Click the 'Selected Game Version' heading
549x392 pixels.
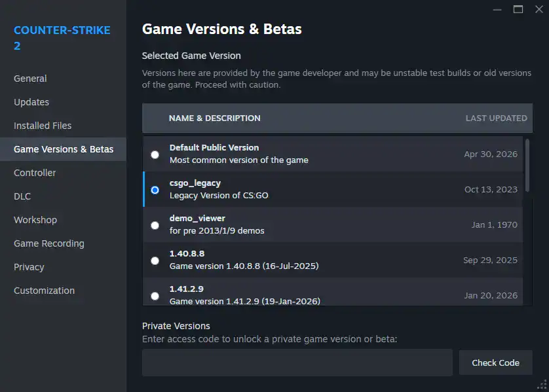pos(191,56)
